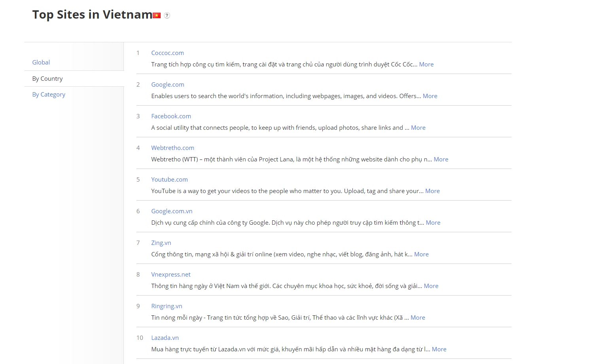Open the Global top sites tab
This screenshot has height=364, width=606.
[x=41, y=63]
